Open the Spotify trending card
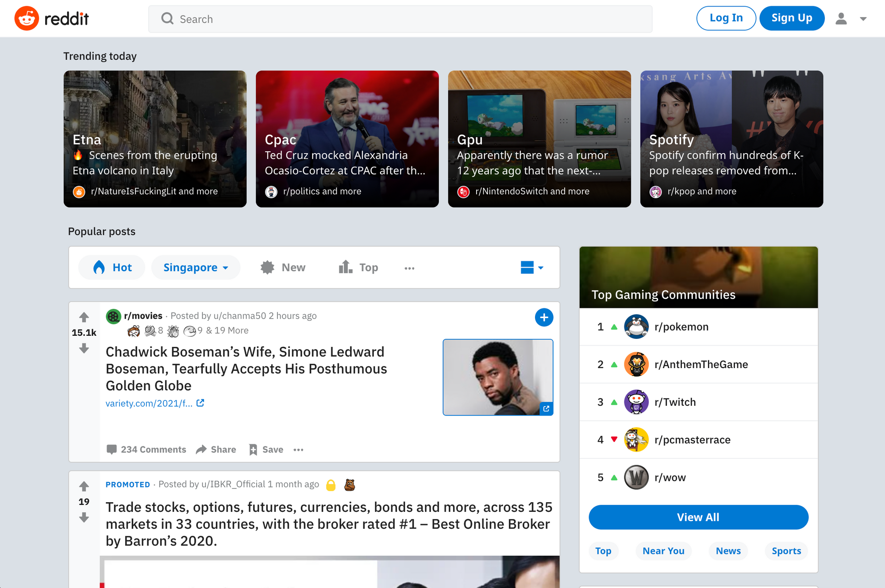 pyautogui.click(x=731, y=139)
